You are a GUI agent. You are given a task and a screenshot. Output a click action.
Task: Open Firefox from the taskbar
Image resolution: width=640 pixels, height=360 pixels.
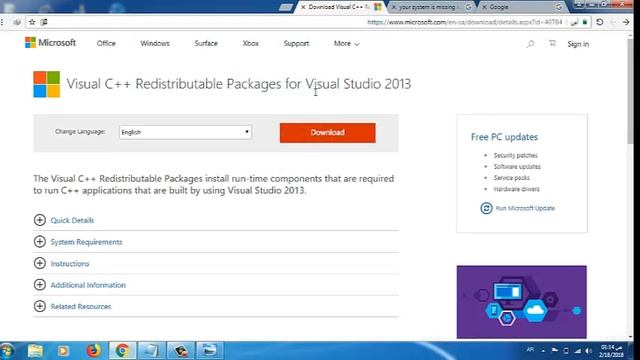click(x=93, y=351)
